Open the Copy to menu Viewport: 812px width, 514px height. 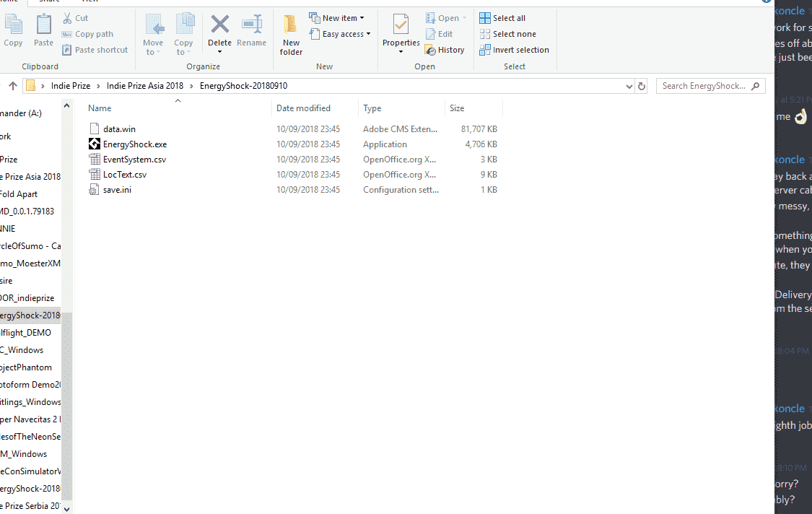pos(183,34)
